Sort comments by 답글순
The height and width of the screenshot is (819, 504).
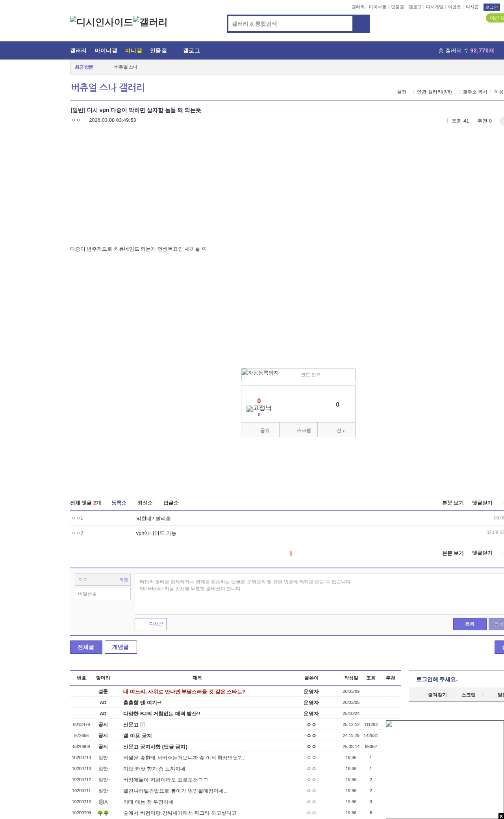point(171,503)
